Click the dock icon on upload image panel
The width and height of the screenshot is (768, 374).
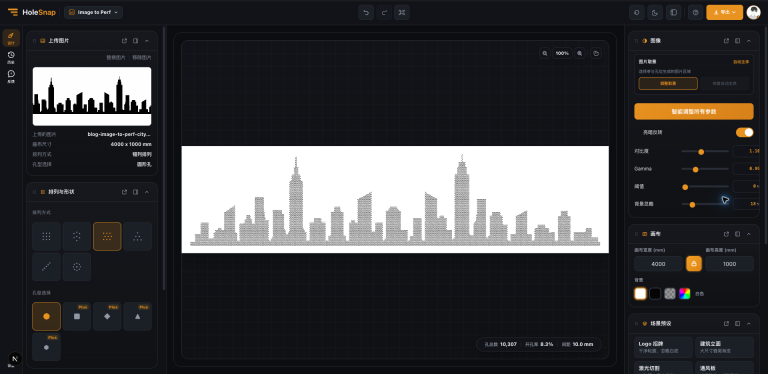(135, 41)
